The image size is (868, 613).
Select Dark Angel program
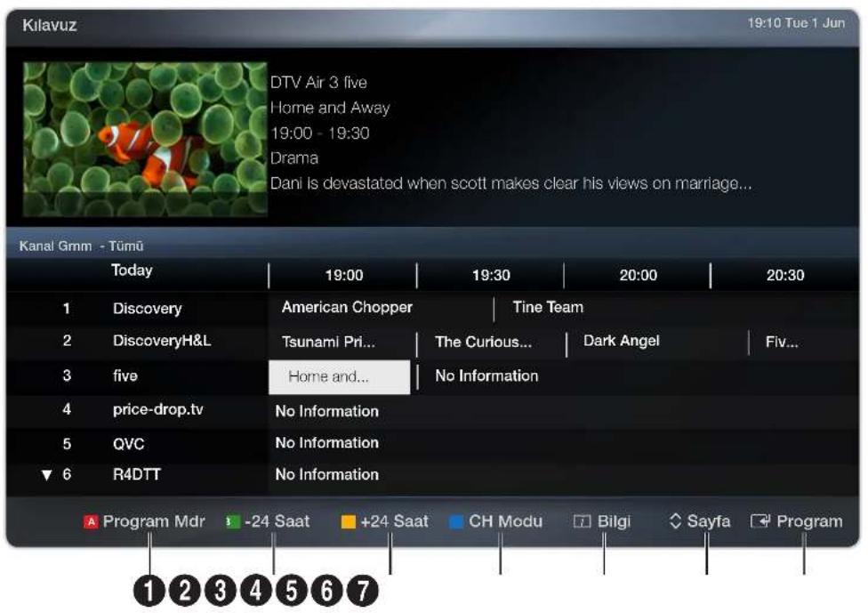(621, 341)
